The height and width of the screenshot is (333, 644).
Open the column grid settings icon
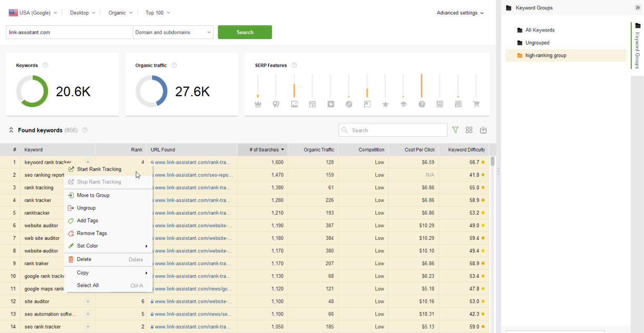(469, 130)
